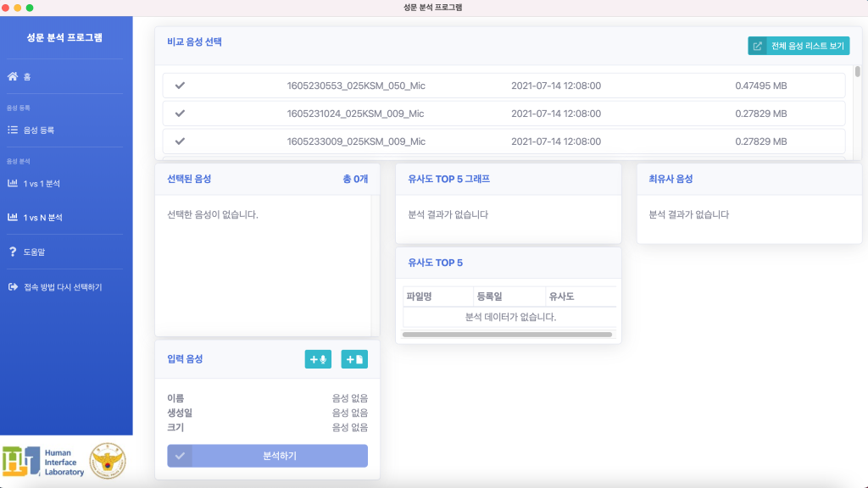Check the row 1605231024_025KSM_009_Mic
This screenshot has width=868, height=488.
(180, 114)
